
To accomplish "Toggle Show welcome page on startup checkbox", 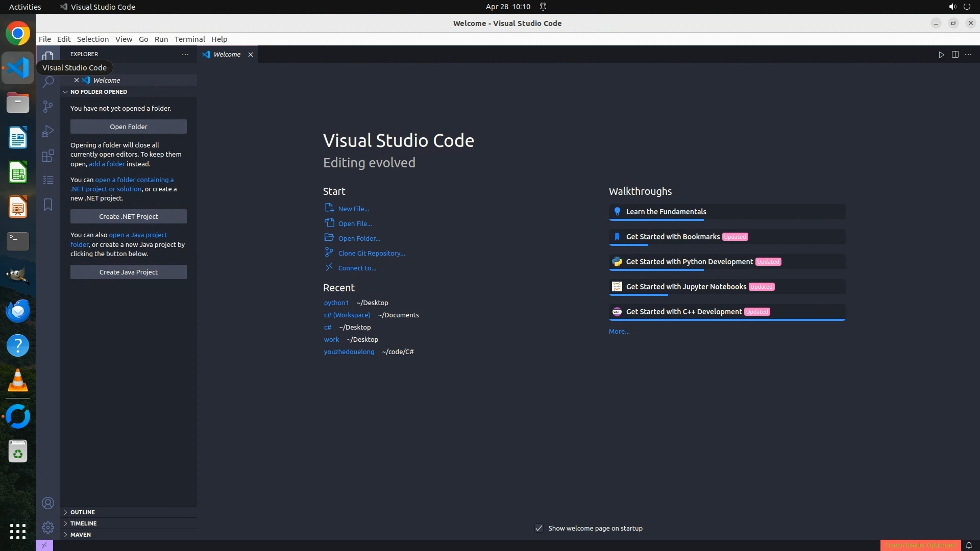I will 539,528.
